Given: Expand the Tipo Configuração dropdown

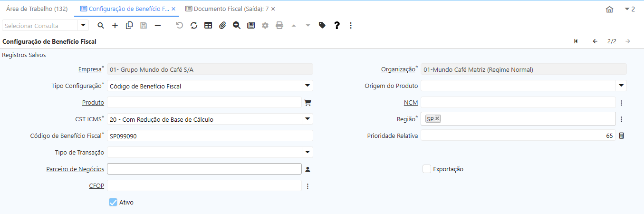Looking at the screenshot, I should [x=308, y=86].
